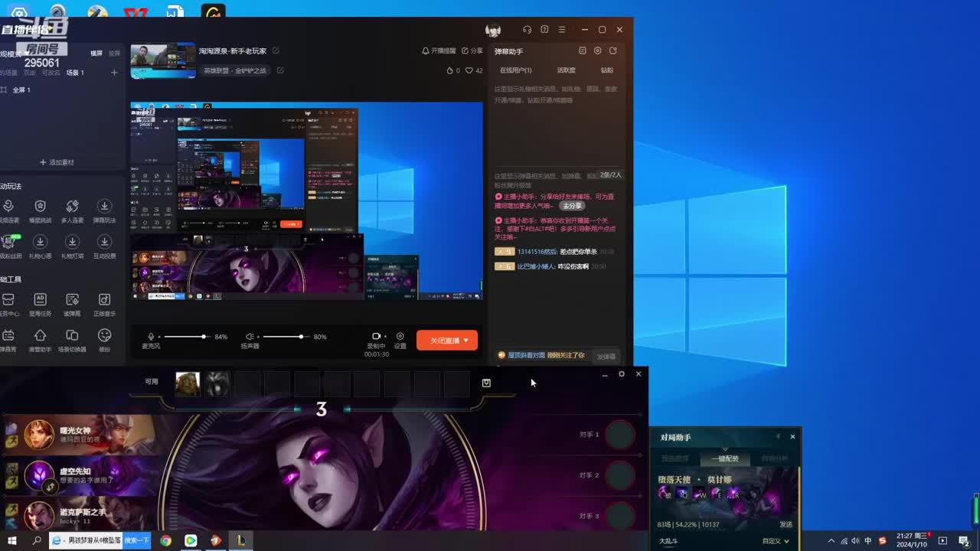
Task: Click the 去分享 button in chat
Action: click(x=572, y=206)
